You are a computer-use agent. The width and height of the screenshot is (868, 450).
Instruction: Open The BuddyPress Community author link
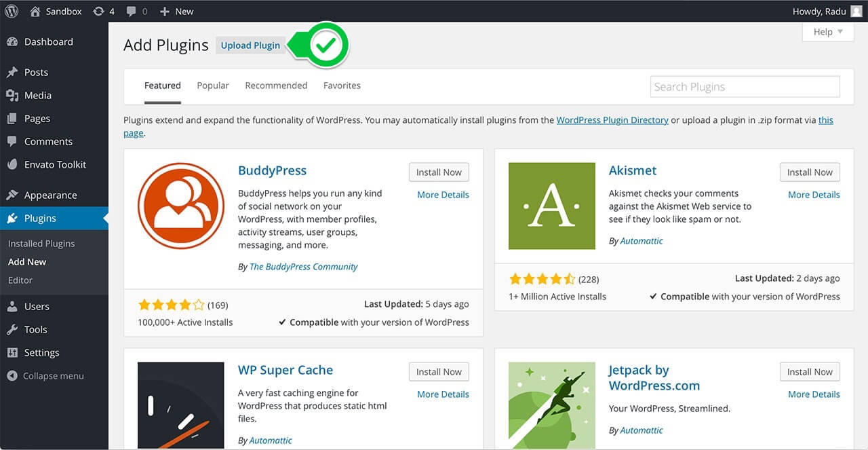coord(304,267)
